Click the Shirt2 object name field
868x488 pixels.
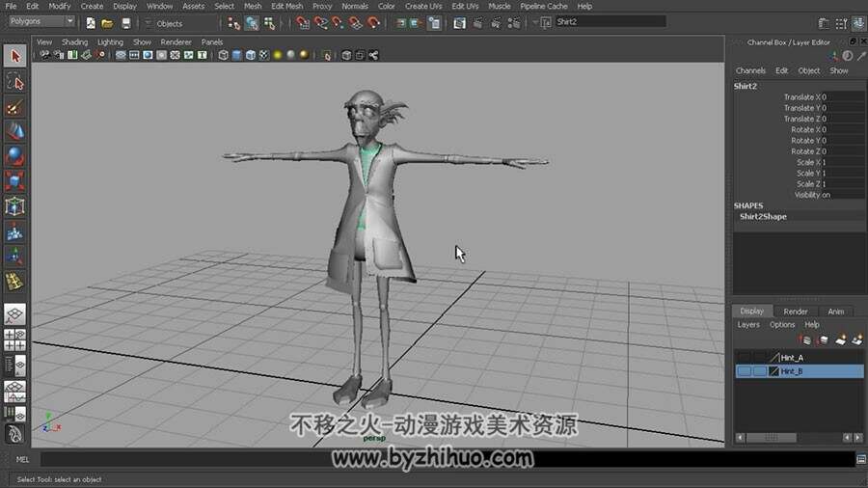610,21
